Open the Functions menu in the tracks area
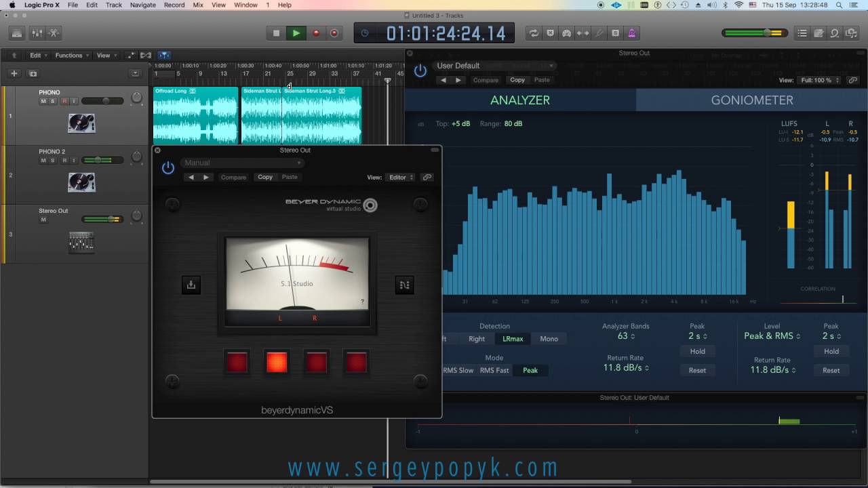Viewport: 868px width, 488px height. click(x=71, y=56)
